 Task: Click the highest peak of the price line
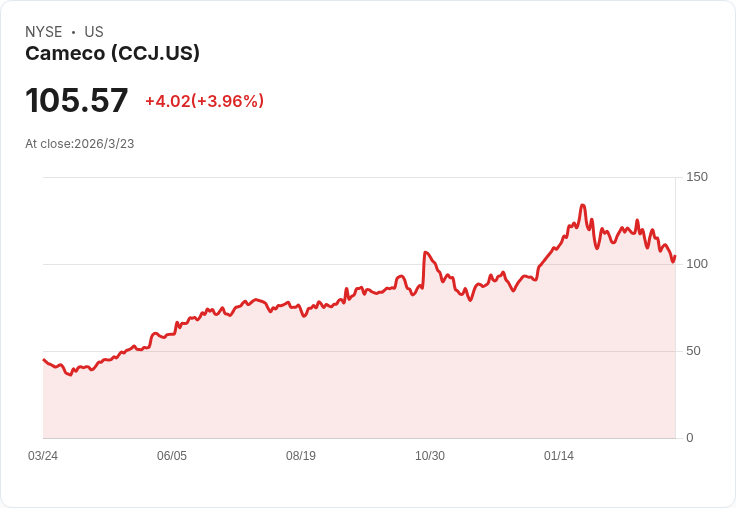(x=582, y=206)
